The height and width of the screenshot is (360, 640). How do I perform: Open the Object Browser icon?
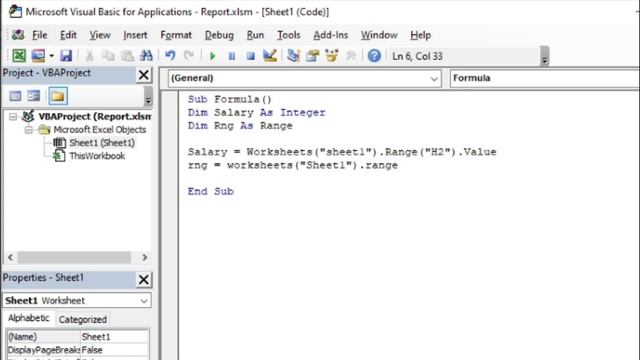coord(332,56)
